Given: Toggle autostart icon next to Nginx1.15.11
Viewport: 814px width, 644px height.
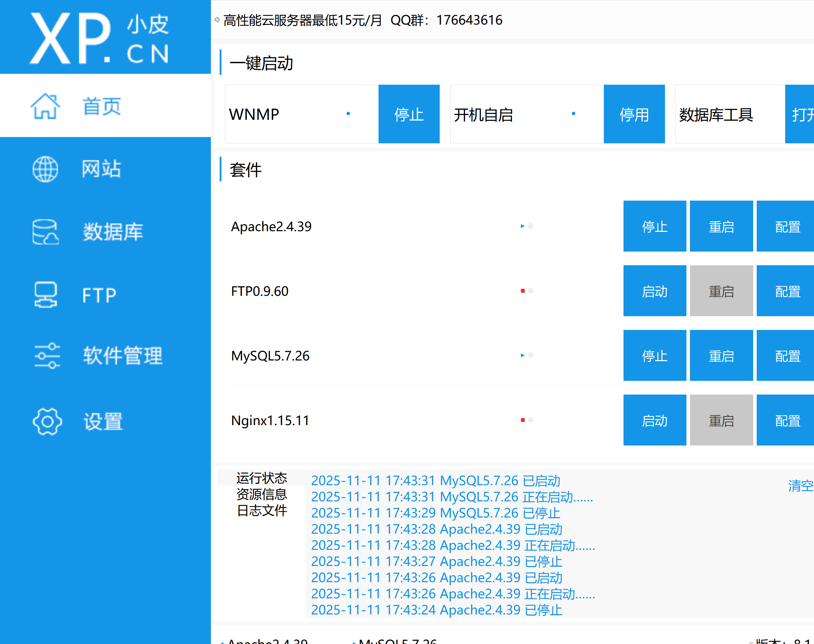Looking at the screenshot, I should pos(531,419).
